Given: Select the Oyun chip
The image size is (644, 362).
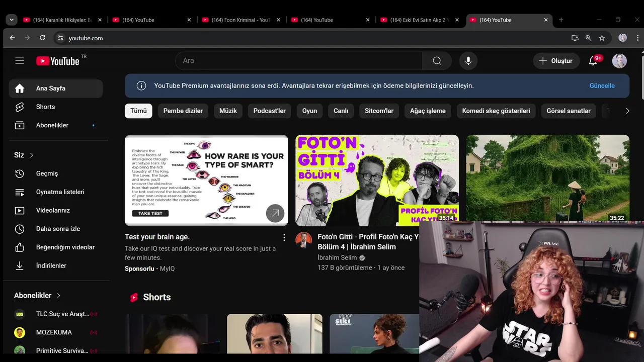Looking at the screenshot, I should [x=309, y=111].
